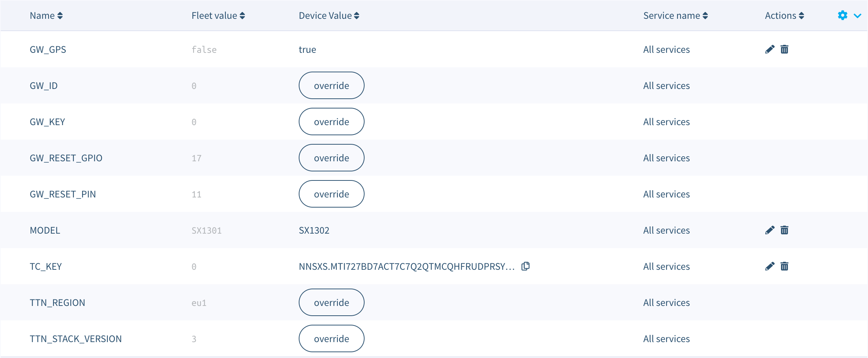
Task: Open table column settings gear
Action: (843, 16)
